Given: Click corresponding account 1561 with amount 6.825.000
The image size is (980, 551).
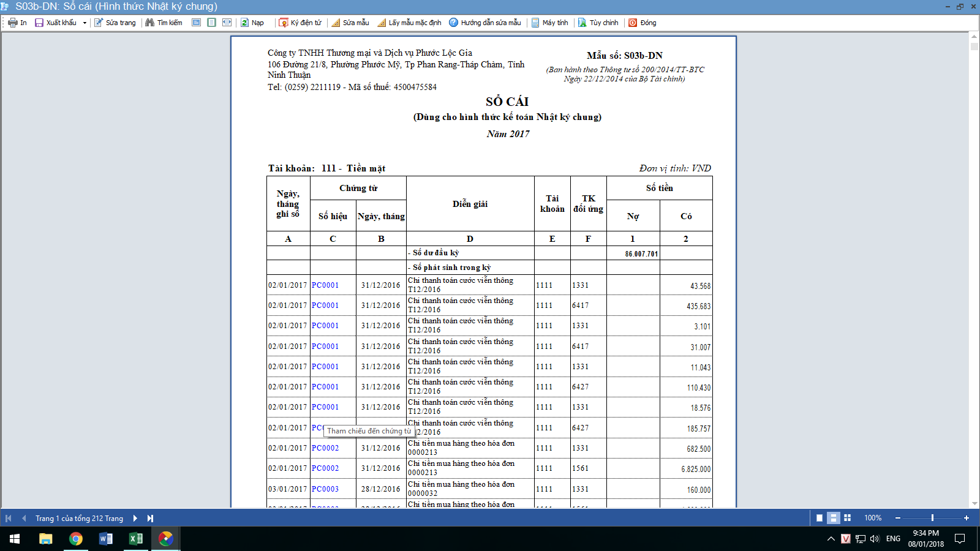Looking at the screenshot, I should click(x=580, y=468).
